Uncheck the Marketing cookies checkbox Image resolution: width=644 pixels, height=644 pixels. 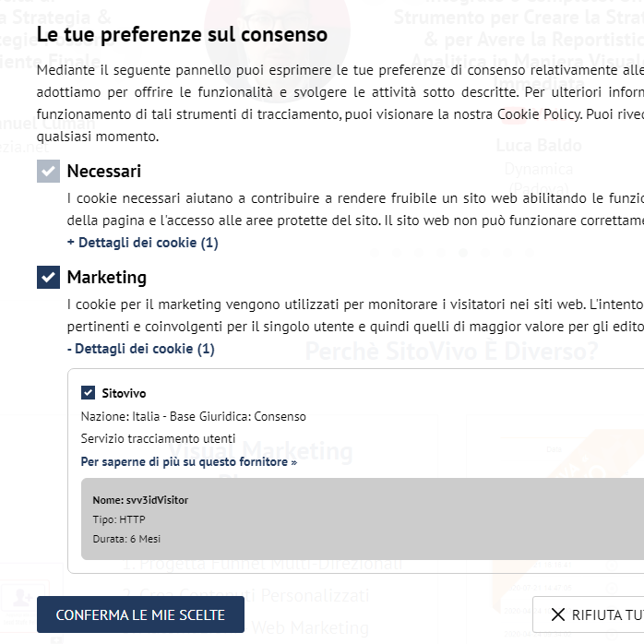coord(48,277)
